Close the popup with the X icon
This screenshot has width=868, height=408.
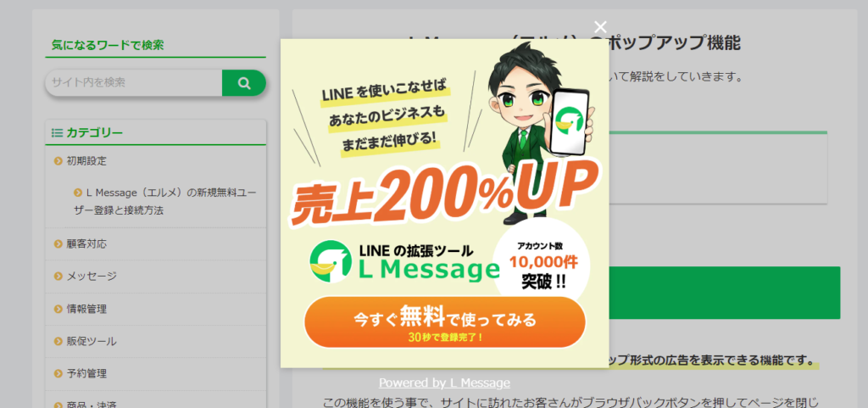[600, 26]
